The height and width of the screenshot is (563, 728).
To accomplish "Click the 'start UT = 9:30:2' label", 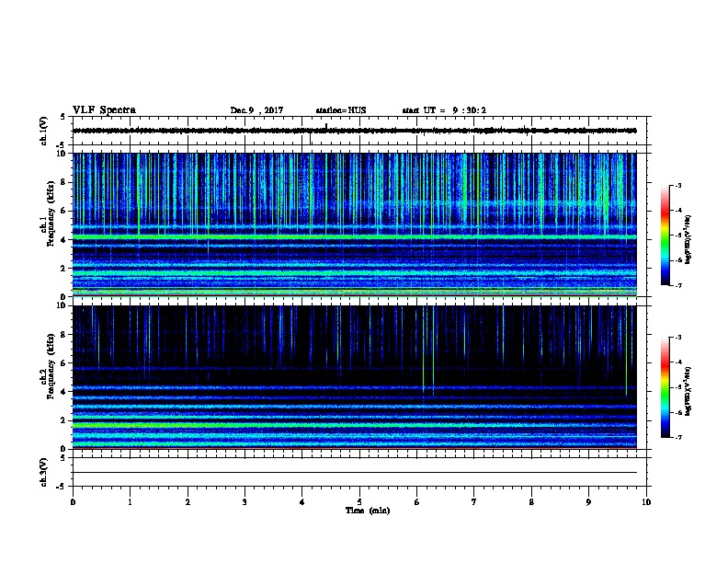I will (x=444, y=110).
